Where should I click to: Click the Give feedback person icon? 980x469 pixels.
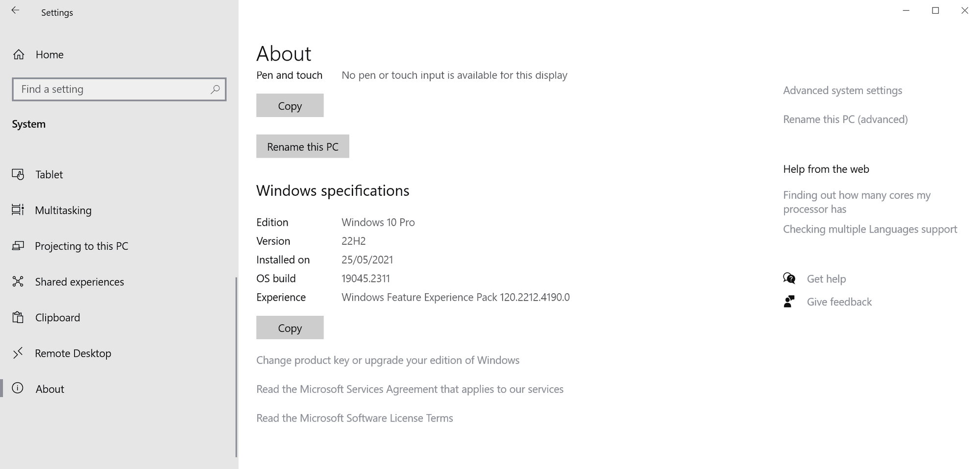[789, 302]
